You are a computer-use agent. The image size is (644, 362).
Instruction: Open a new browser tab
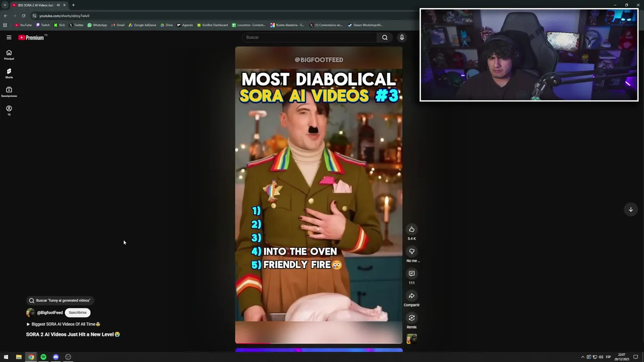(x=73, y=5)
